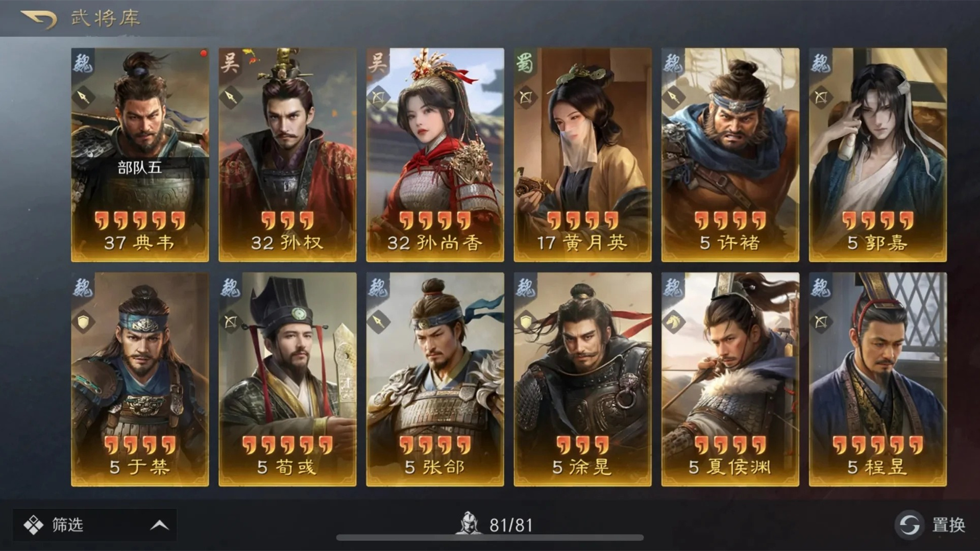Click the bow archer icon on 孙尚香
980x551 pixels.
378,97
